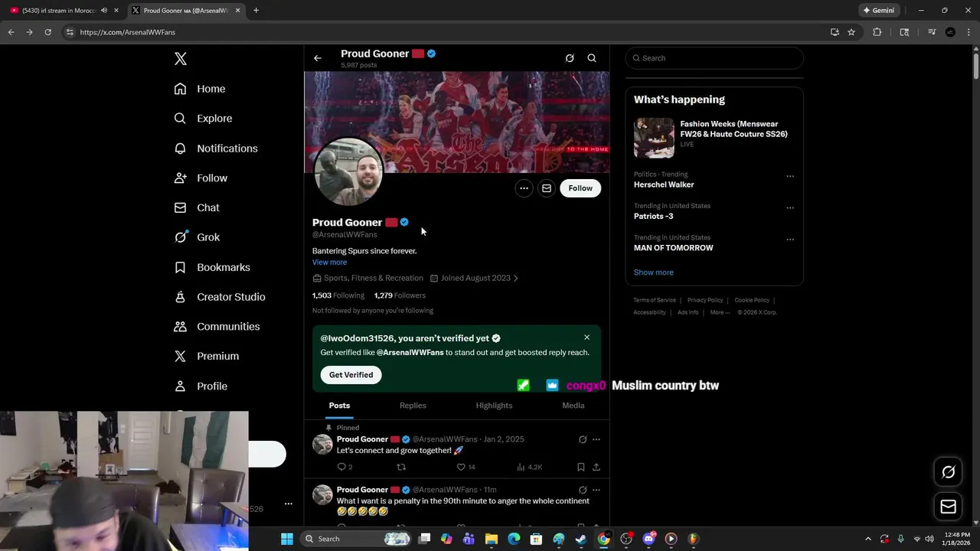Open Terms of Service link
980x551 pixels.
pyautogui.click(x=655, y=300)
